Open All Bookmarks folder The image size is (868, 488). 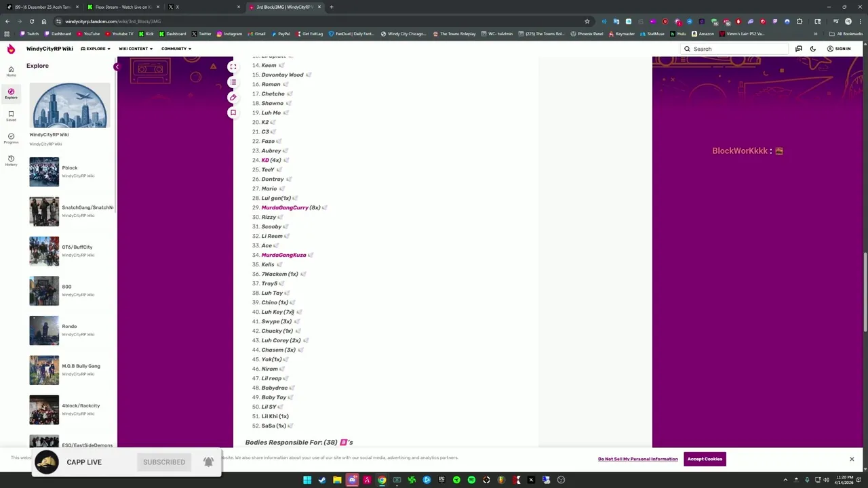click(846, 34)
